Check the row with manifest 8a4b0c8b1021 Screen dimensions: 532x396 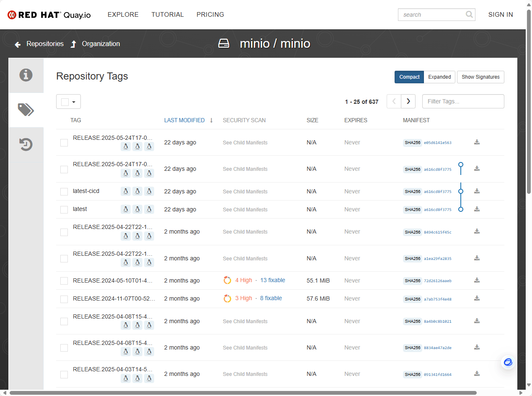(64, 321)
